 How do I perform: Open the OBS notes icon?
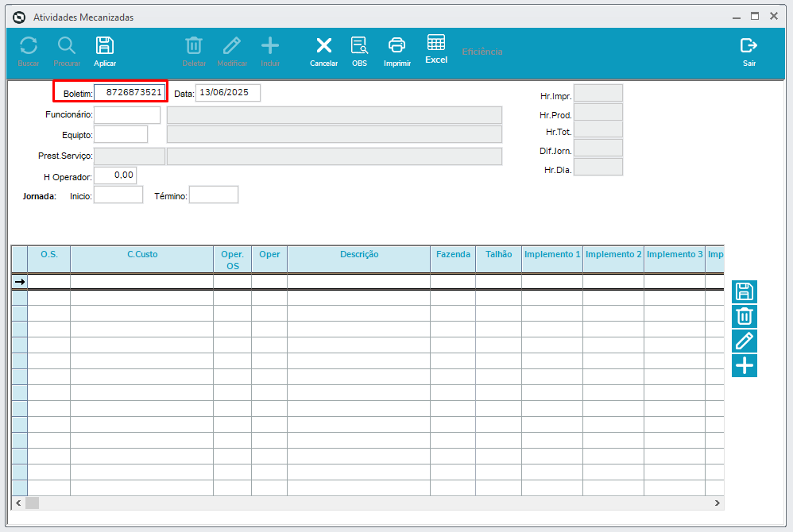click(x=360, y=46)
